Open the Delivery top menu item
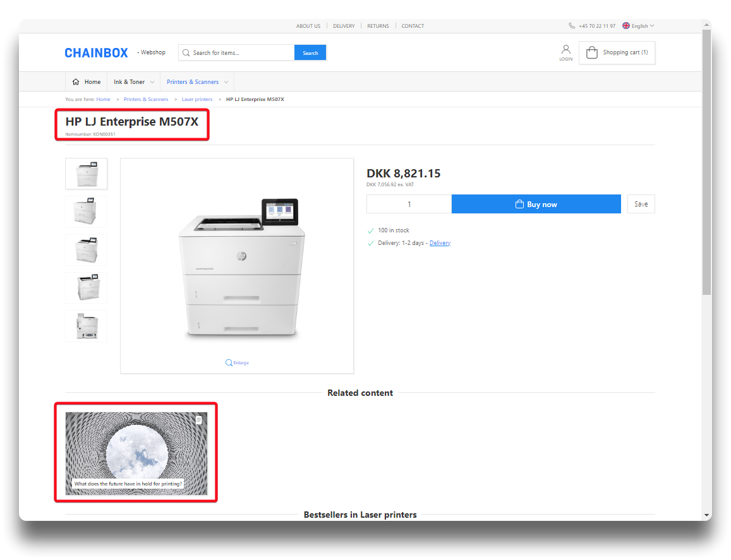The height and width of the screenshot is (560, 731). [344, 26]
